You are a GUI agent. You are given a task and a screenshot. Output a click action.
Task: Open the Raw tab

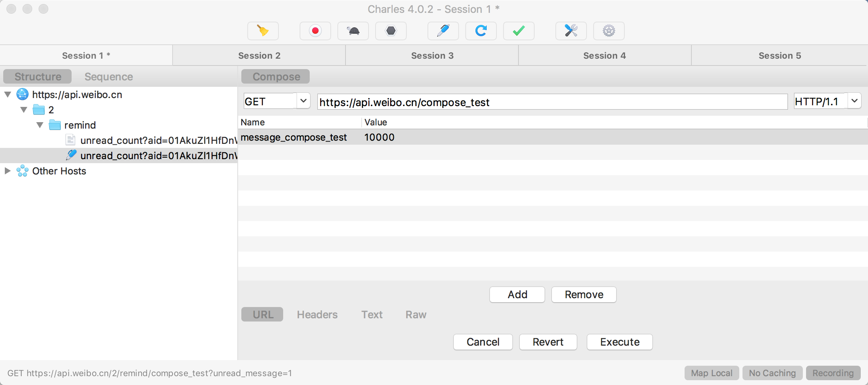[x=416, y=314]
